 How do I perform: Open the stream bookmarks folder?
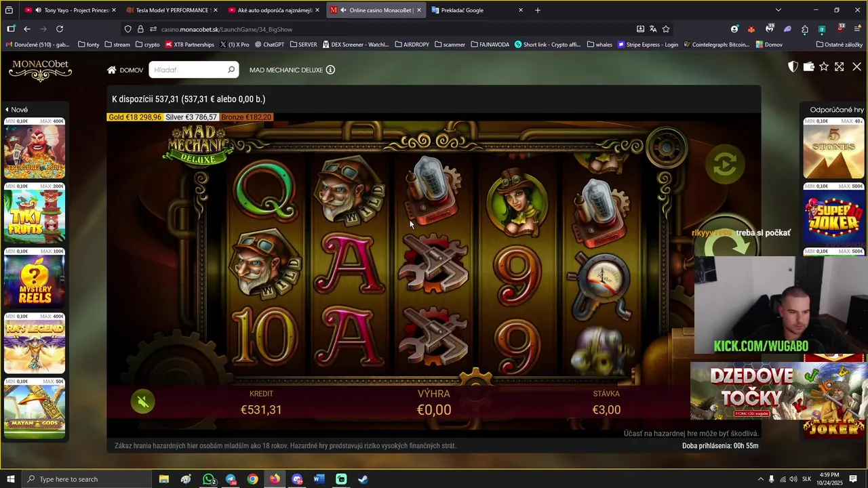[x=117, y=45]
